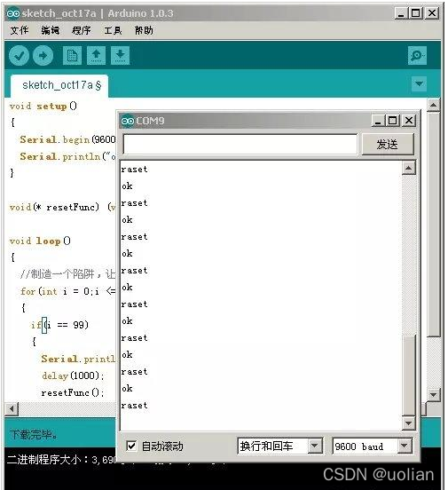
Task: Open the 文件 menu
Action: (x=20, y=30)
